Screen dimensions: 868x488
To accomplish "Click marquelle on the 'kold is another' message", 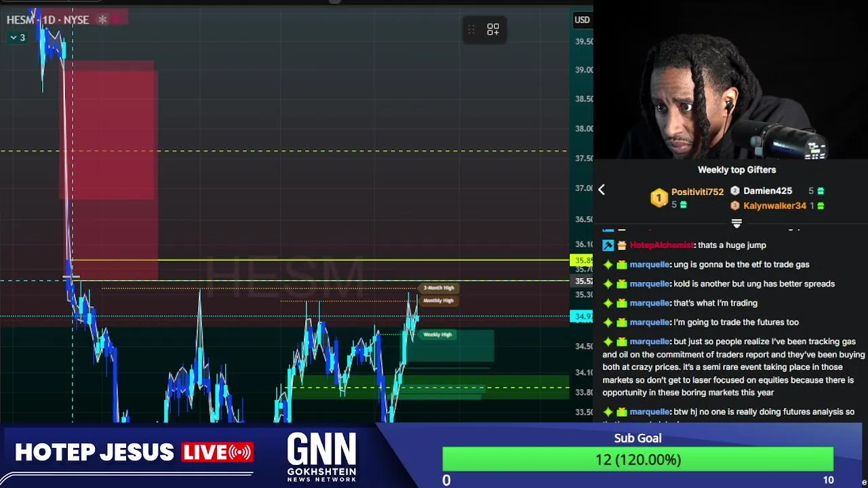I will (650, 284).
